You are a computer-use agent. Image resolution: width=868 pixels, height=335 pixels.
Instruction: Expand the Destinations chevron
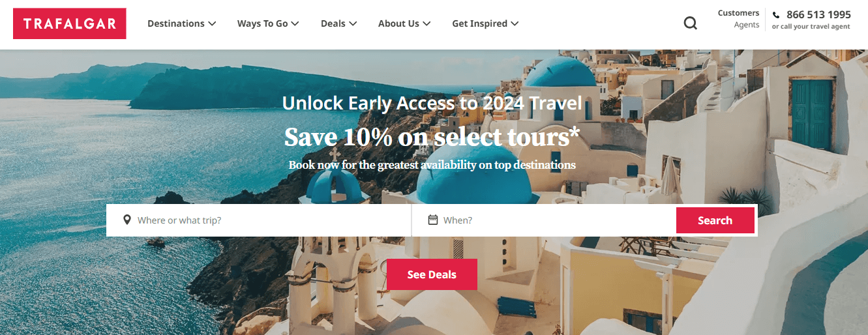(212, 23)
